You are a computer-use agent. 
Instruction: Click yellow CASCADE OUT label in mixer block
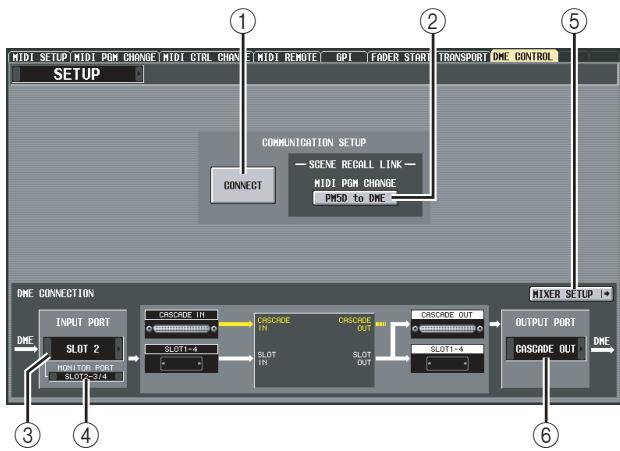click(x=355, y=324)
